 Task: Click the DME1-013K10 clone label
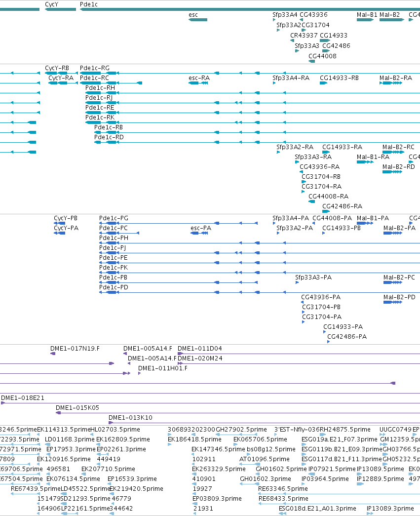130,417
